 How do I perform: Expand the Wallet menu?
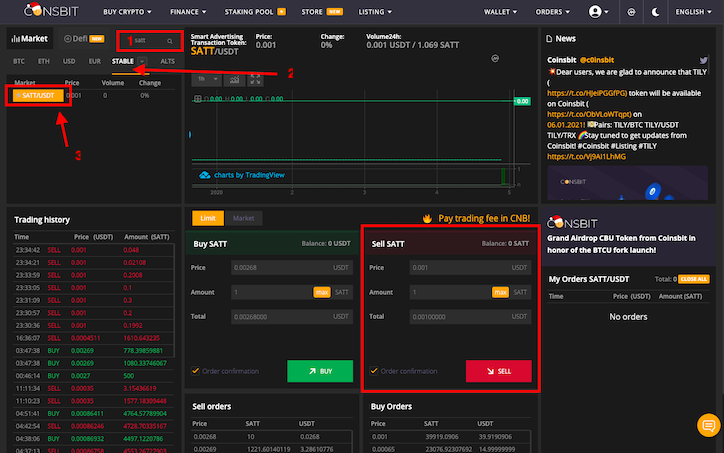pyautogui.click(x=500, y=12)
